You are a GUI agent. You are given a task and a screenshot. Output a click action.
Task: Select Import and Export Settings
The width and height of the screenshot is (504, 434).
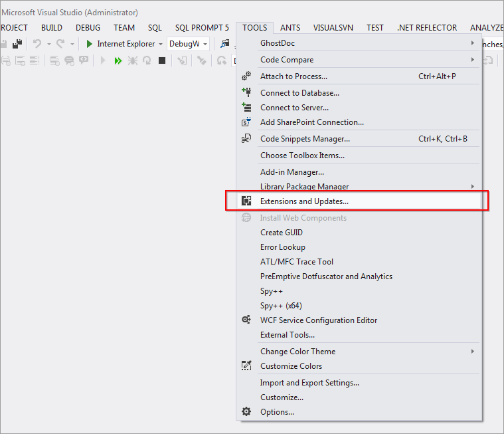pyautogui.click(x=309, y=383)
